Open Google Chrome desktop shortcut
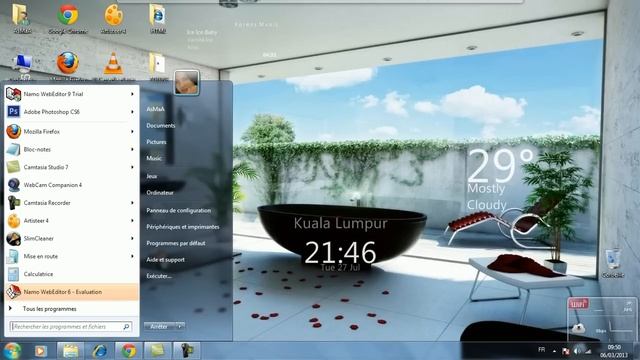Screen dimensions: 640x360 click(x=68, y=19)
